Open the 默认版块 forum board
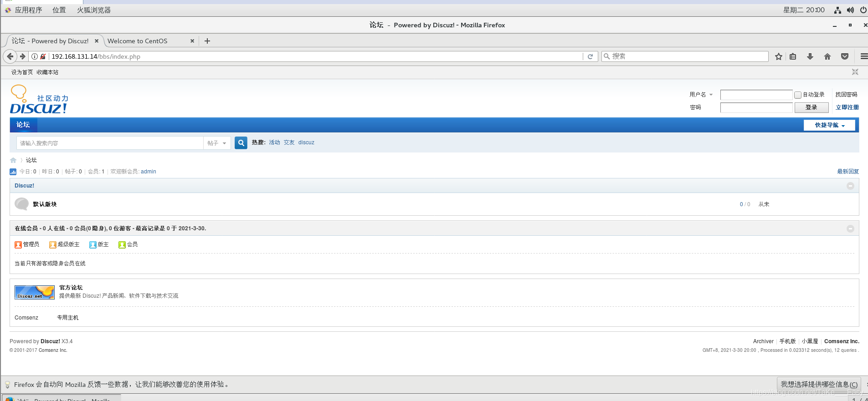 click(45, 204)
